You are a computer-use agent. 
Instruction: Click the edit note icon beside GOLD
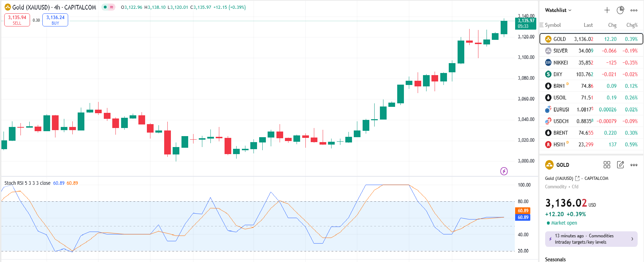point(620,165)
